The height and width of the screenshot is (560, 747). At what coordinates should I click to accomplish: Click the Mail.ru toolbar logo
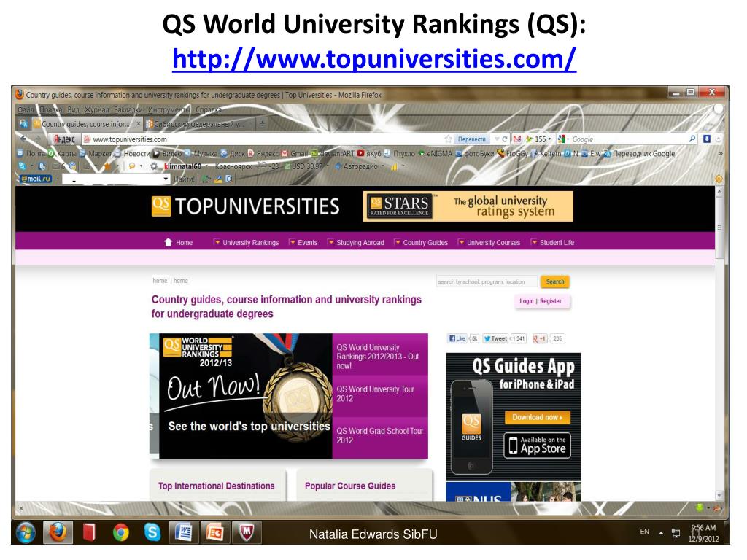36,179
